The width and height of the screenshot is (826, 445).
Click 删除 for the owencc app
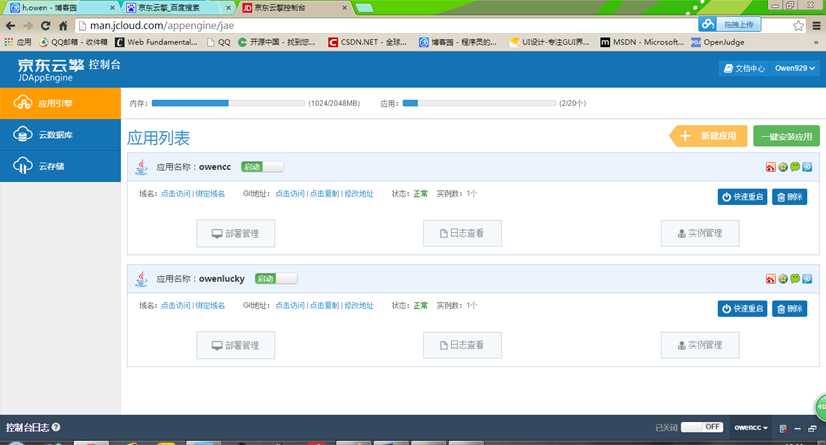tap(789, 196)
